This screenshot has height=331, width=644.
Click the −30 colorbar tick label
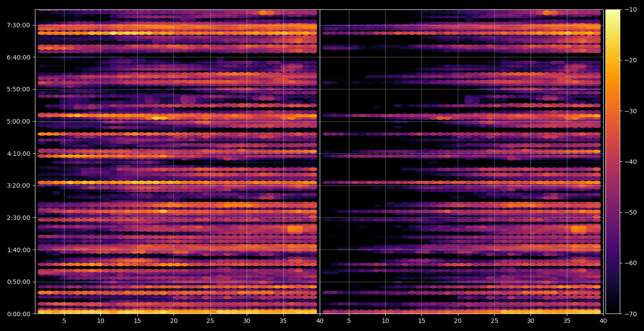pyautogui.click(x=630, y=111)
